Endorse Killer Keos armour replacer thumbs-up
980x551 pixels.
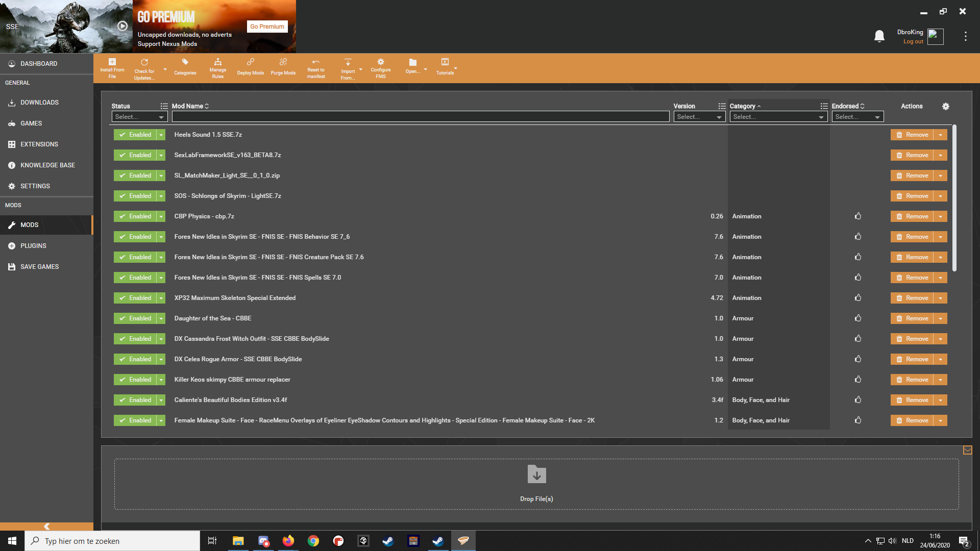pyautogui.click(x=858, y=380)
